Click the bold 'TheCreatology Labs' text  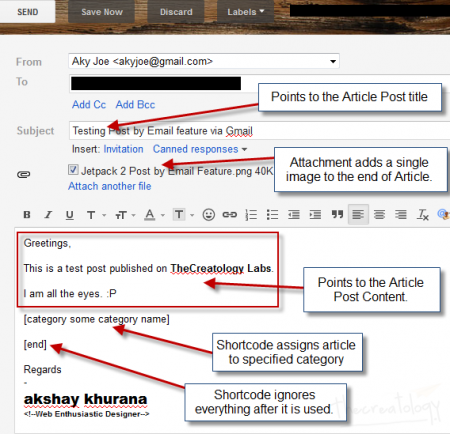pyautogui.click(x=221, y=268)
